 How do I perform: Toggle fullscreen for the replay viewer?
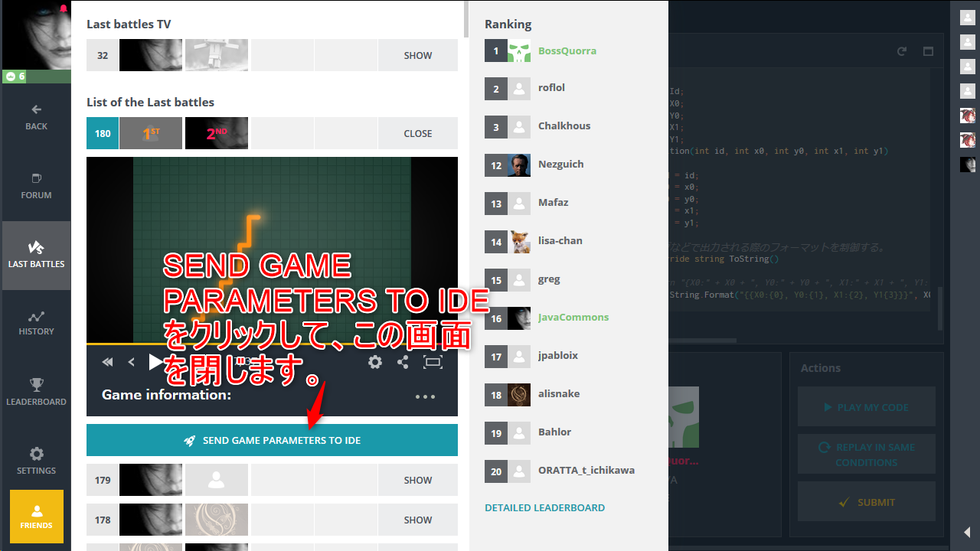[433, 362]
